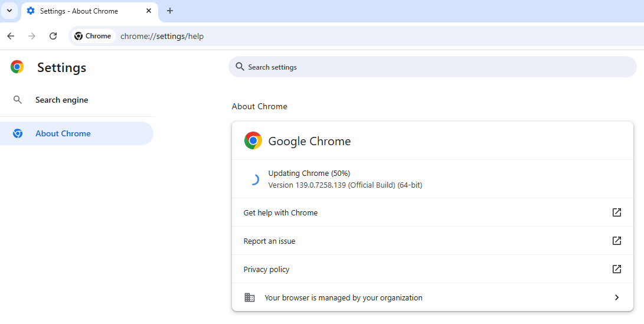The image size is (644, 324).
Task: Click the Google Chrome logo in card
Action: (253, 141)
